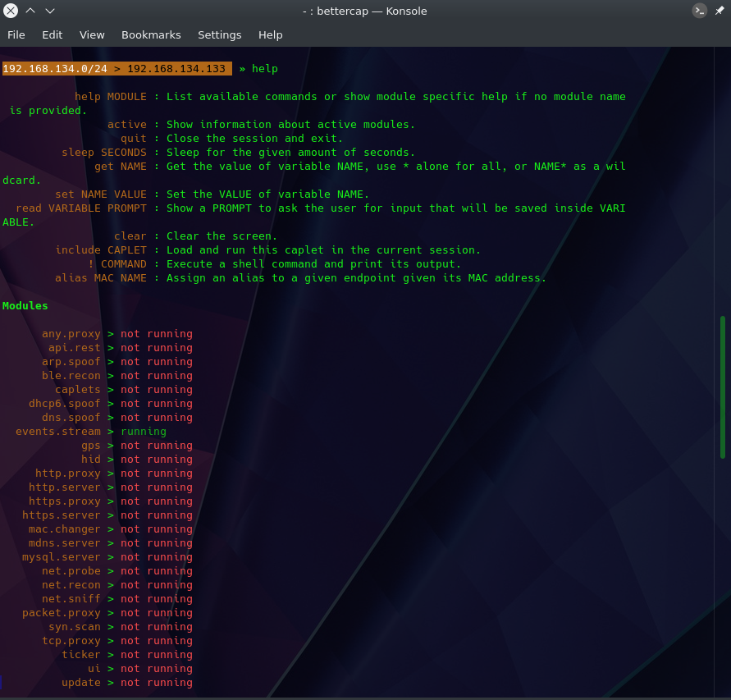Click the 'http.proxy' module line
This screenshot has width=731, height=700.
(114, 474)
